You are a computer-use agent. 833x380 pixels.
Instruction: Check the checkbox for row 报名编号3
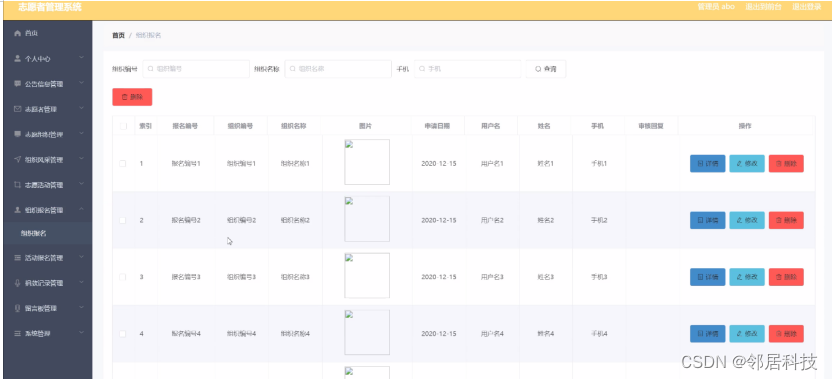coord(123,277)
